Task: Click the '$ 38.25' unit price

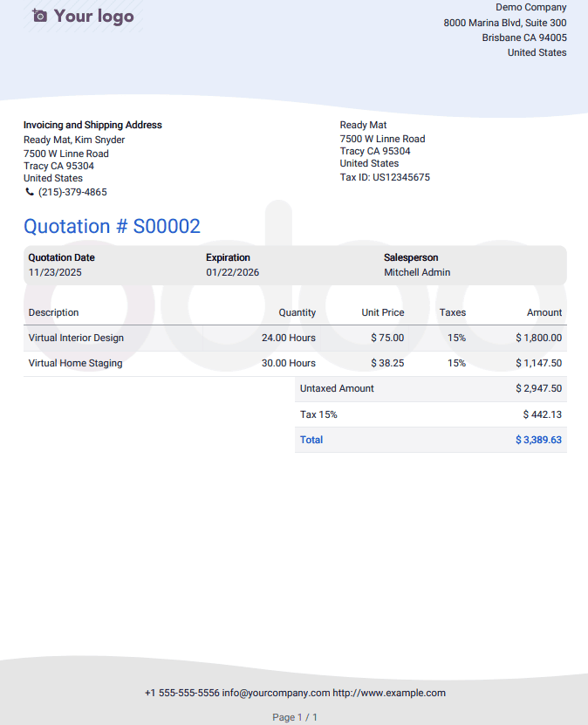Action: [x=387, y=364]
